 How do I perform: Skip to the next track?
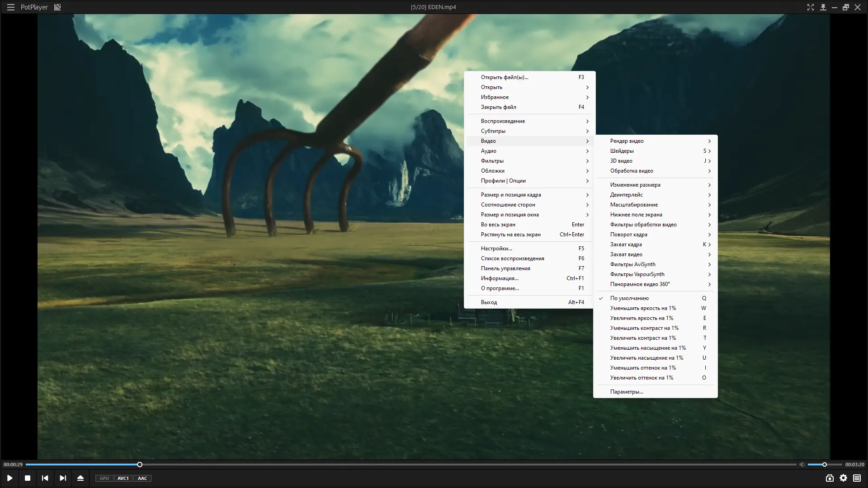(x=63, y=478)
